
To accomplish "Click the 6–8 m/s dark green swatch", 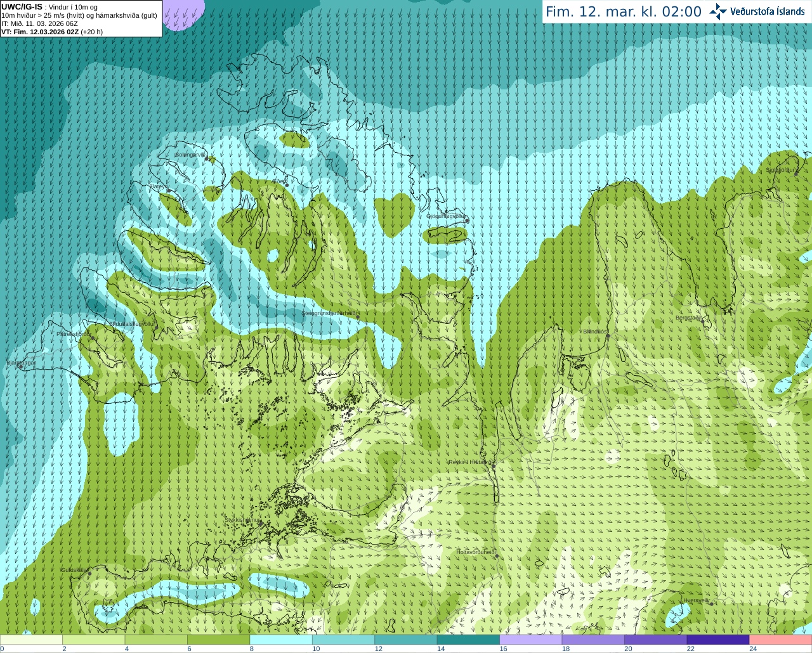I will 218,640.
